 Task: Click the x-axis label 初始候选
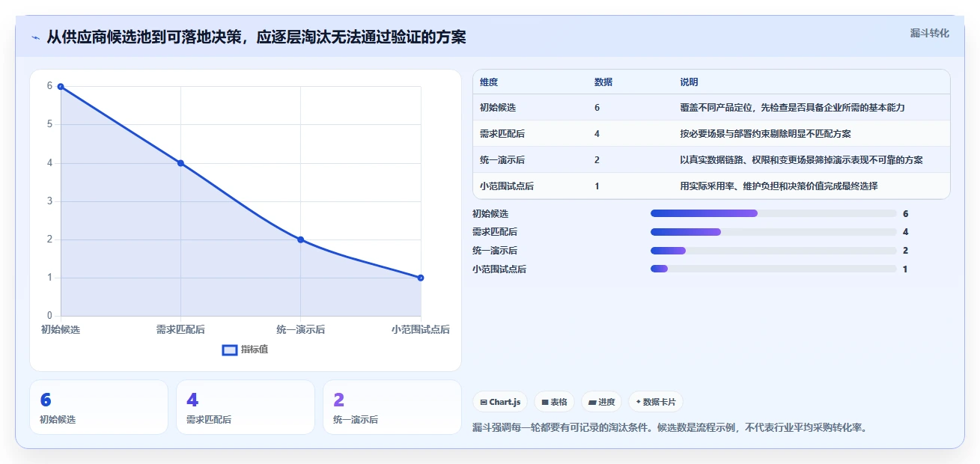click(61, 329)
